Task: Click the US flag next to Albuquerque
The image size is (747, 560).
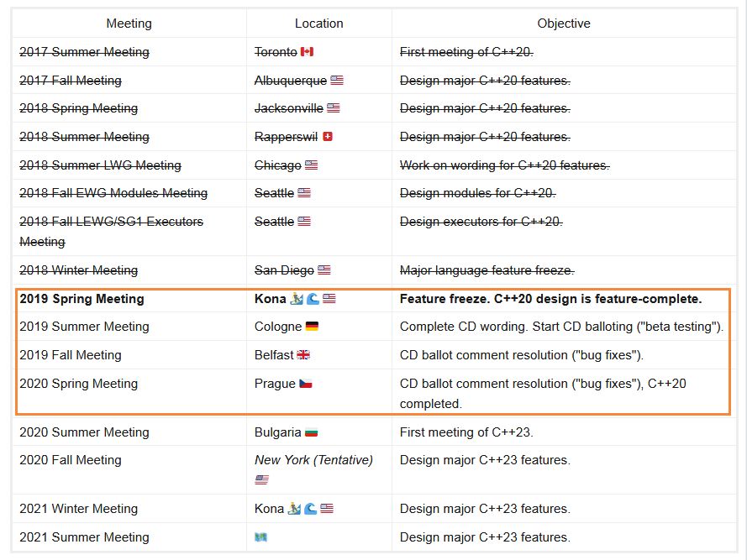Action: tap(337, 81)
